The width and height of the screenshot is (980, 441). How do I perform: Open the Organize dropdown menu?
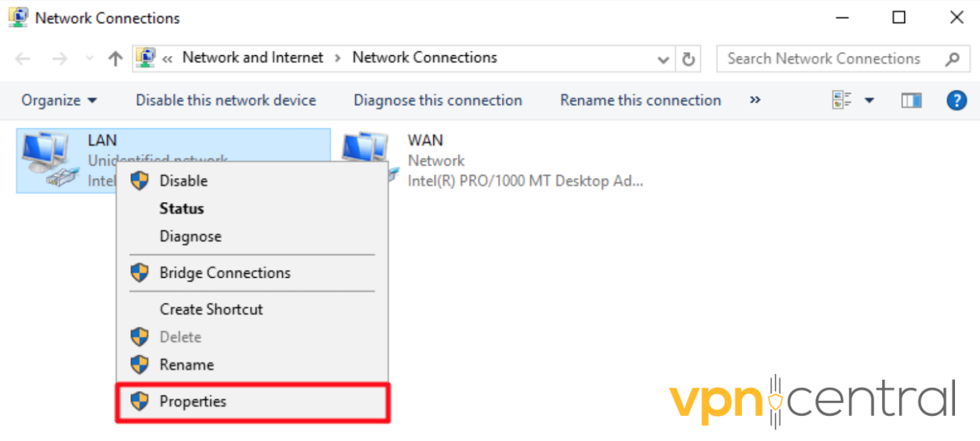[59, 100]
